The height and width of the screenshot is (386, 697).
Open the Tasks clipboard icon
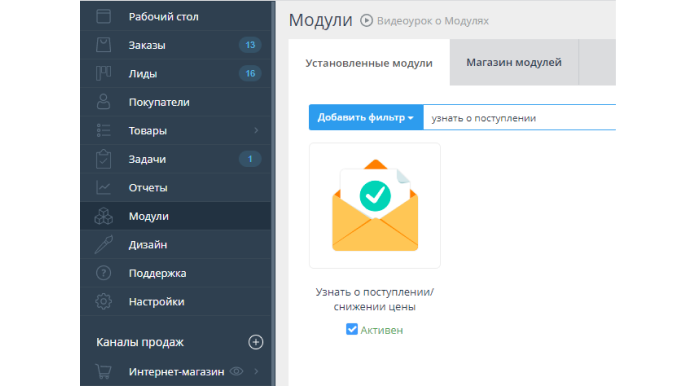click(103, 159)
